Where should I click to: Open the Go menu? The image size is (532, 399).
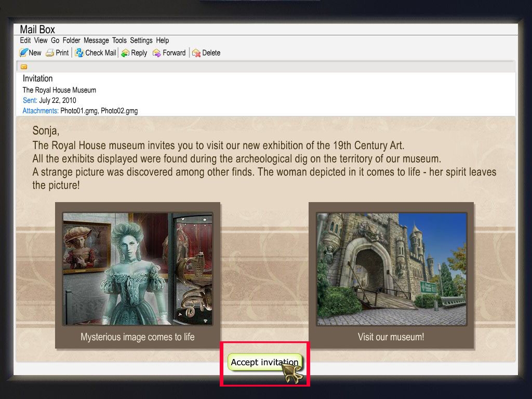click(x=55, y=41)
